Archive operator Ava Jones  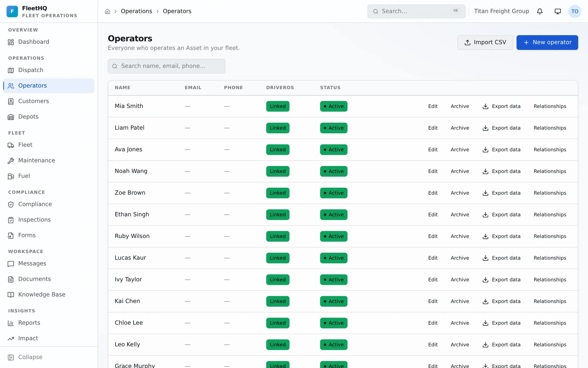[460, 150]
